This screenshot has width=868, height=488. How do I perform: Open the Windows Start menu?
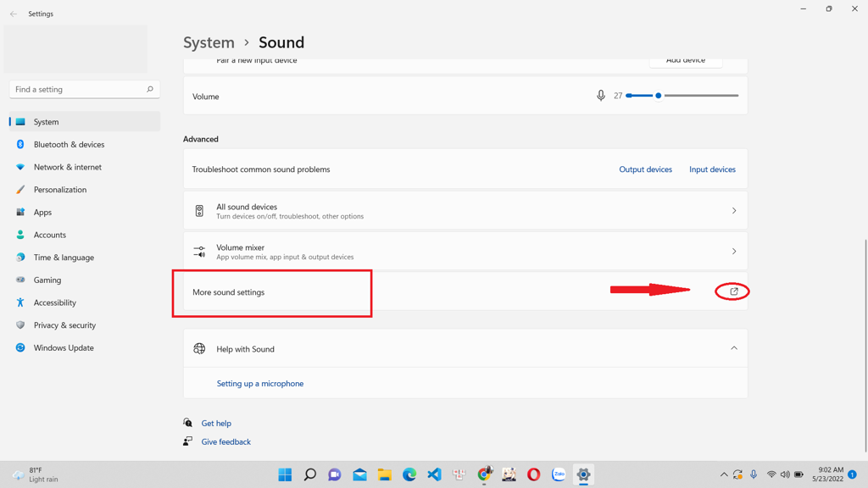point(285,474)
